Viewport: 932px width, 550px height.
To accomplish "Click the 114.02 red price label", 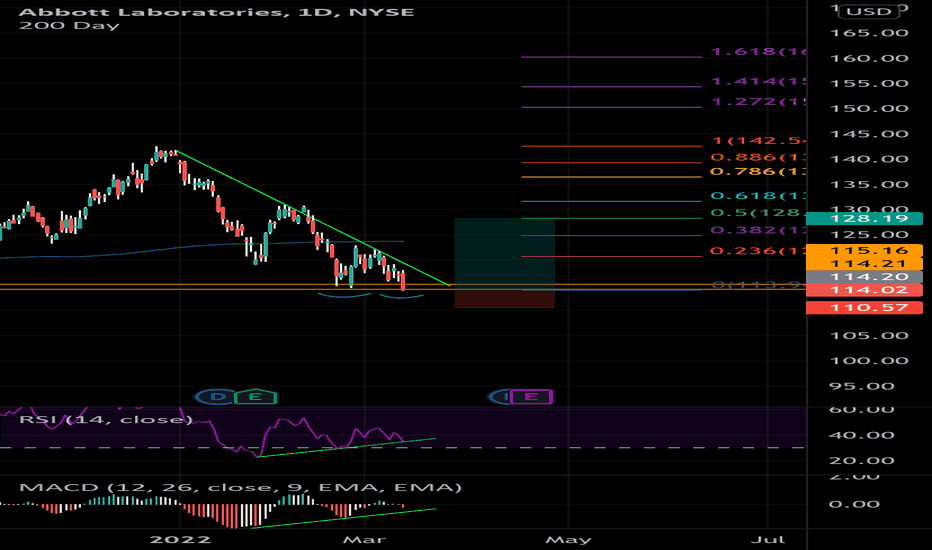I will point(864,290).
